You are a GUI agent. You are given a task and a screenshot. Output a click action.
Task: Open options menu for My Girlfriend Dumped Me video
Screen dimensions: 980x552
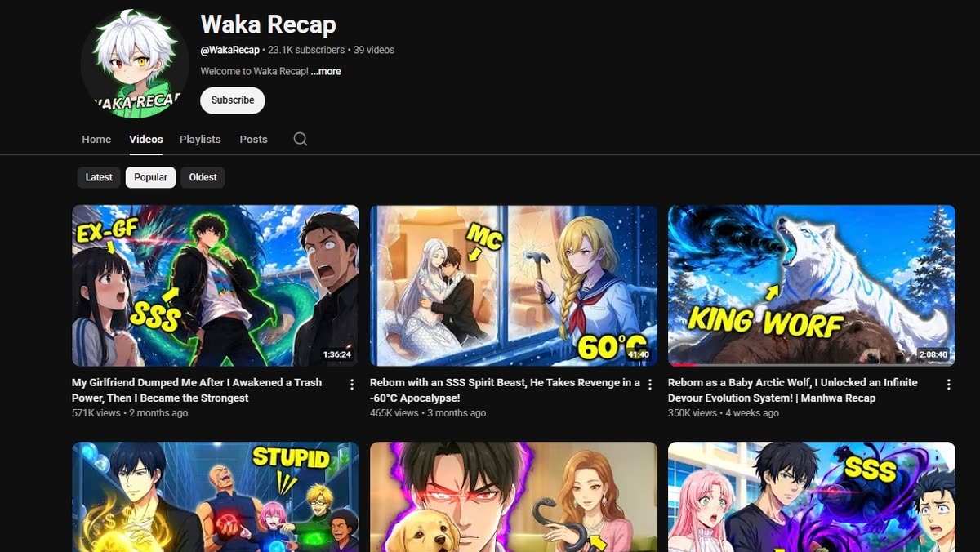pyautogui.click(x=352, y=384)
